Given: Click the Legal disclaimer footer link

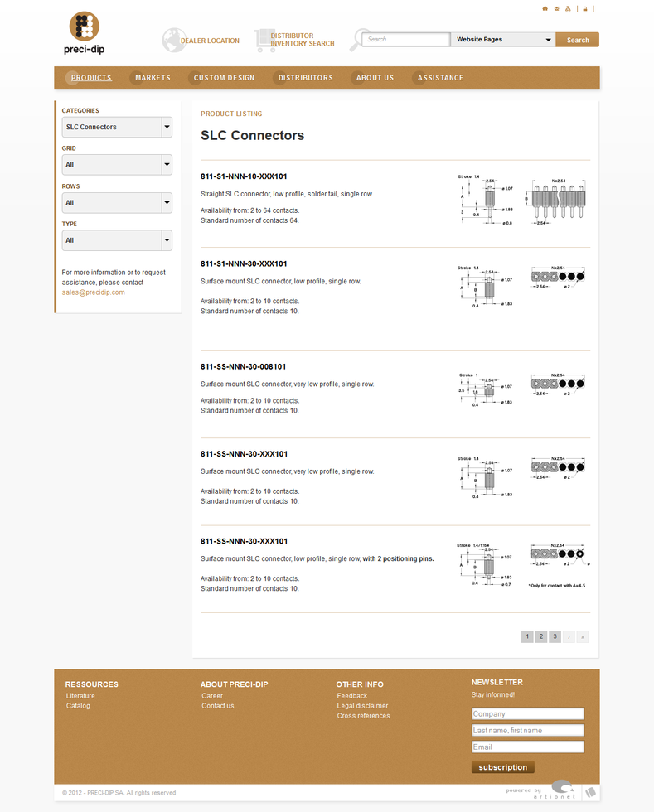Looking at the screenshot, I should pos(362,706).
